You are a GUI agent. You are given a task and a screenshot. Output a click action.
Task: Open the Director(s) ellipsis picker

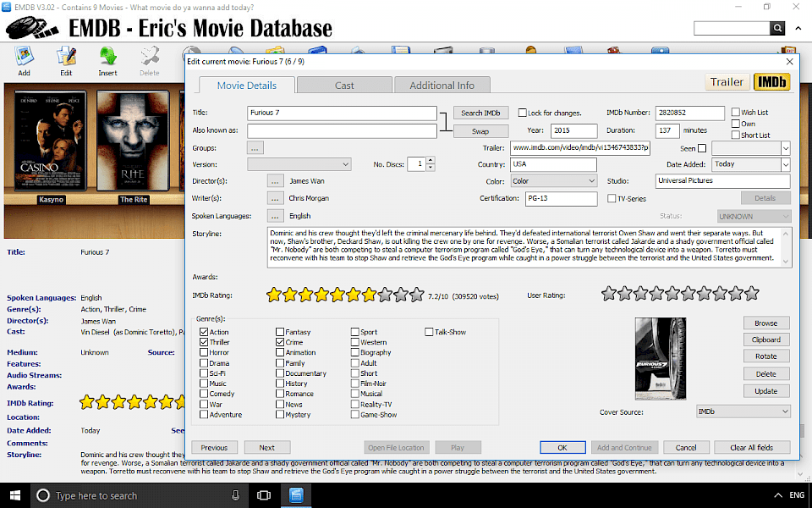[x=275, y=181]
